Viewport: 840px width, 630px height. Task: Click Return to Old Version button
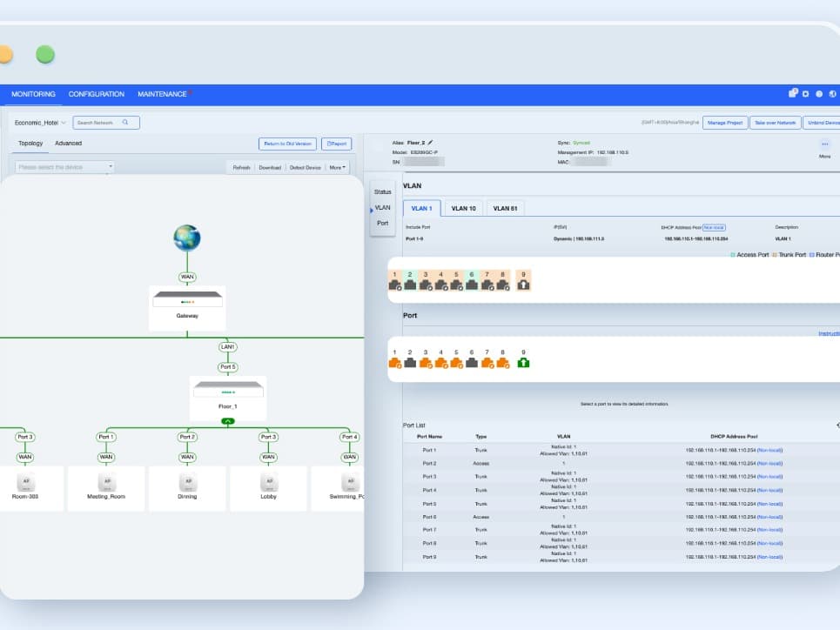tap(287, 144)
